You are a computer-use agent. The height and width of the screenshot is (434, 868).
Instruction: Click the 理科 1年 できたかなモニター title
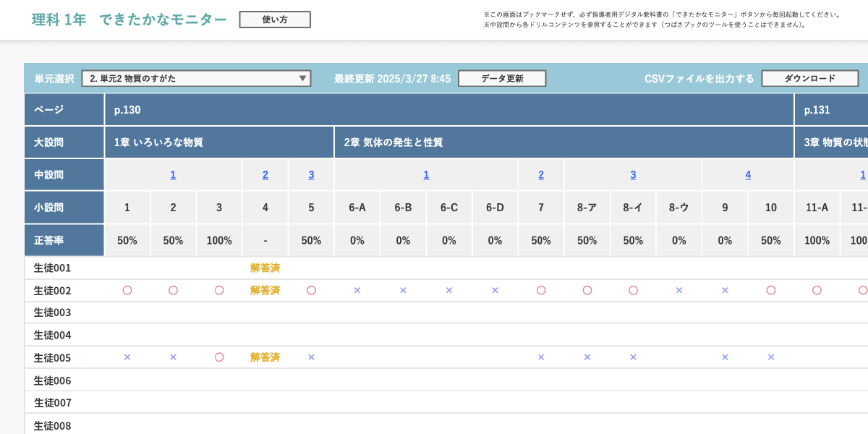(129, 20)
